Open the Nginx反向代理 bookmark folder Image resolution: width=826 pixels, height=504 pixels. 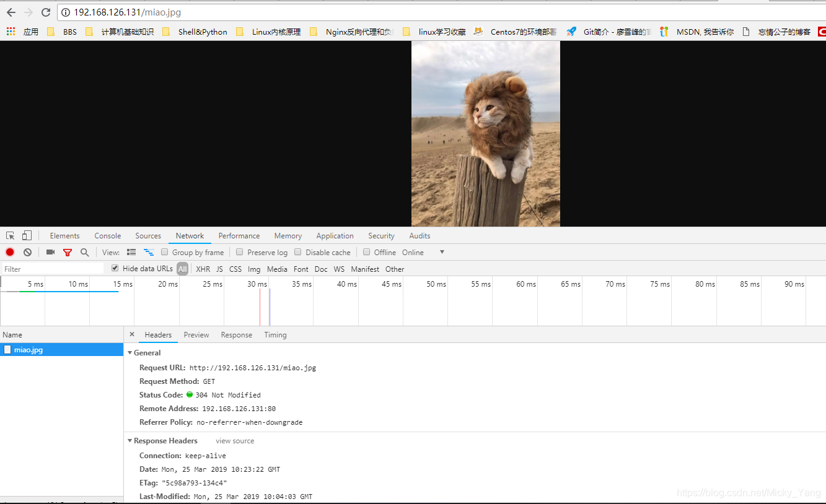coord(351,32)
